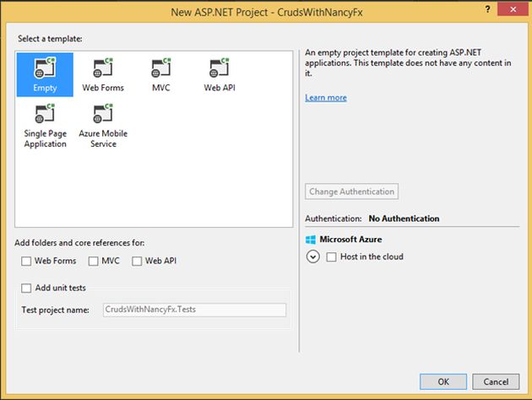Screen dimensions: 532x400
Task: Click the dialog title 'New ASP.NET Project - CrudsWithNancyFx'
Action: click(x=267, y=12)
